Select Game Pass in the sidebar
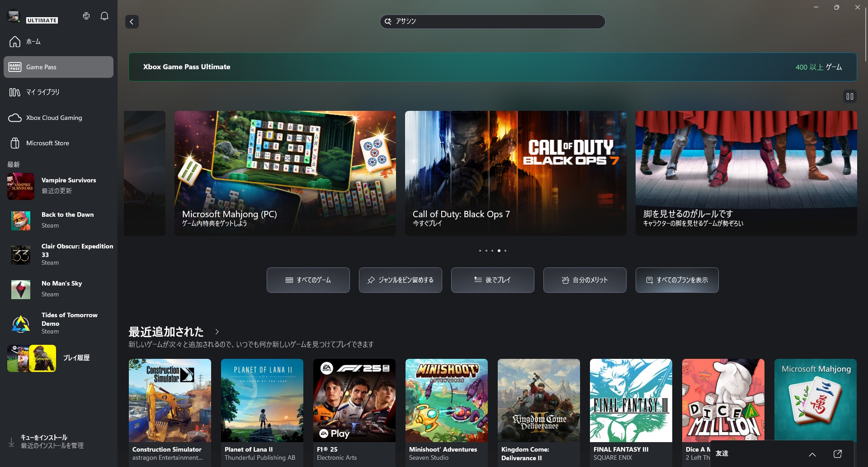 pos(58,67)
